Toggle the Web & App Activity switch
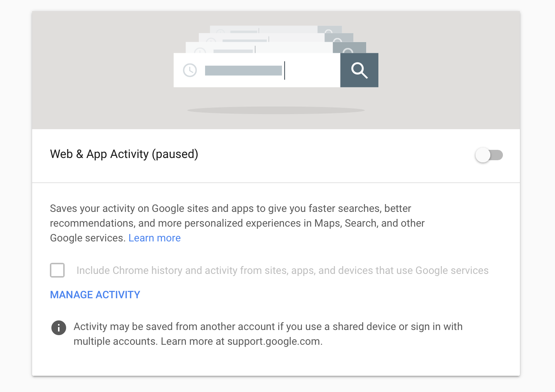The height and width of the screenshot is (392, 555). pos(489,155)
